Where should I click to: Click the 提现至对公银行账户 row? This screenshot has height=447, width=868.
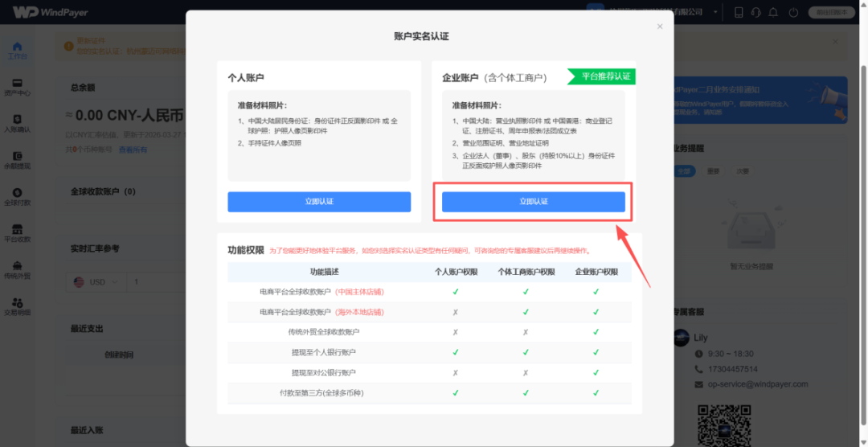click(x=429, y=372)
